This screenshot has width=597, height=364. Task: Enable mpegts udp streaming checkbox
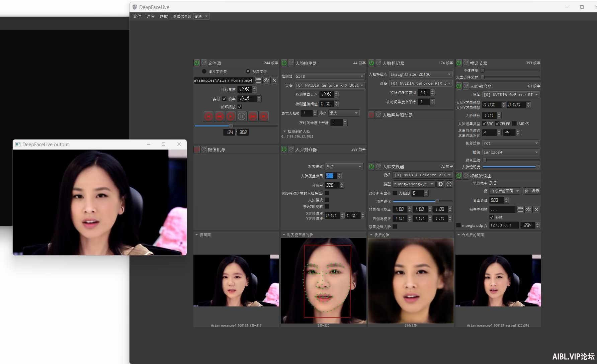click(458, 225)
